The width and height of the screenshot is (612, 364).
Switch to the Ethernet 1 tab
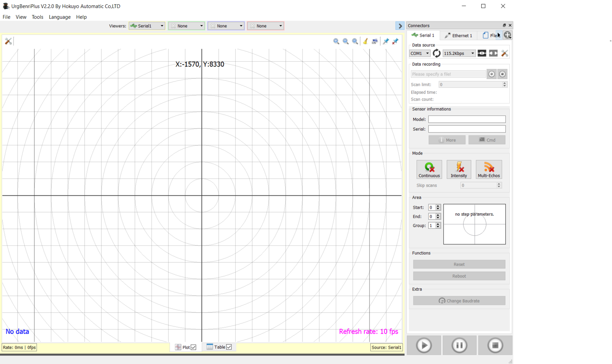point(459,36)
